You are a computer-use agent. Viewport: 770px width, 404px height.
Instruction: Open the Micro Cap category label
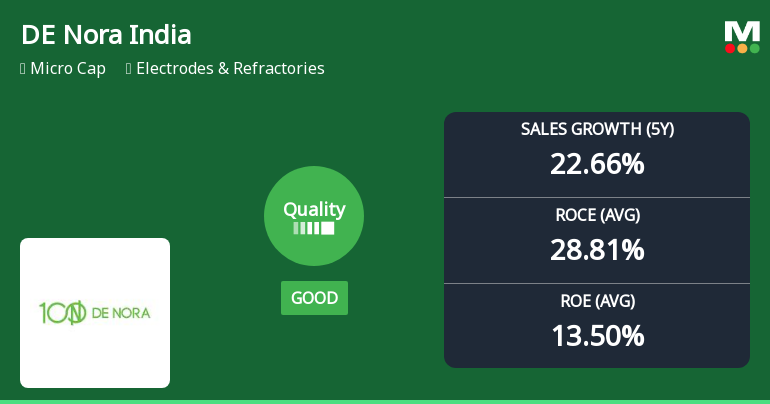pyautogui.click(x=68, y=69)
